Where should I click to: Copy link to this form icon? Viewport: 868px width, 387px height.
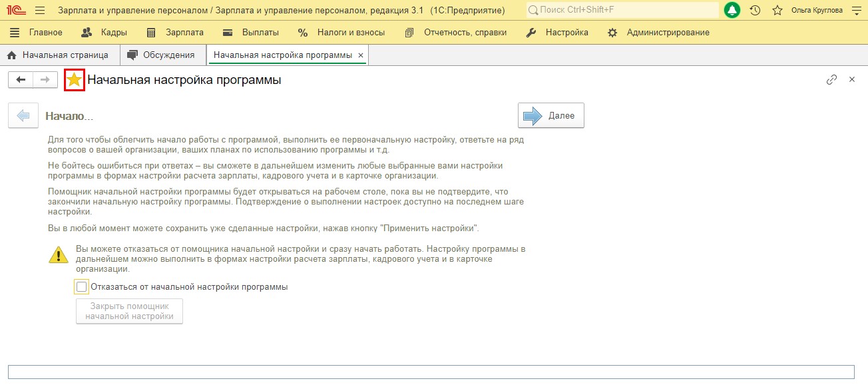point(831,79)
